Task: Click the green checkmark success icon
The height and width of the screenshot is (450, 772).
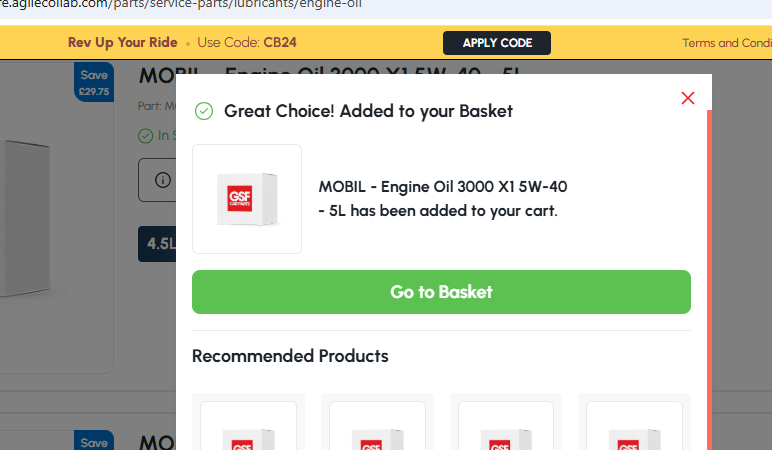Action: pos(204,111)
